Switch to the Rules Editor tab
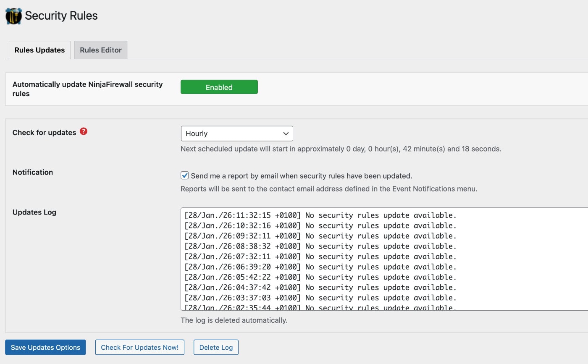588x364 pixels. point(100,50)
